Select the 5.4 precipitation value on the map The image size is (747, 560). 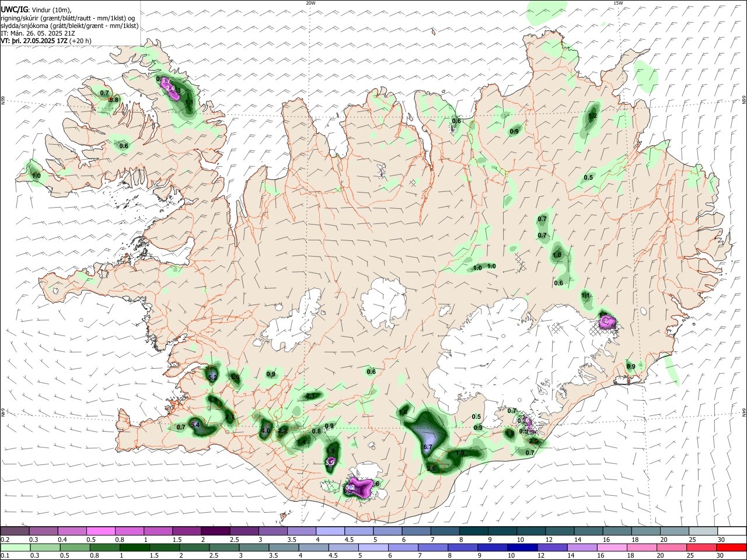click(x=196, y=424)
